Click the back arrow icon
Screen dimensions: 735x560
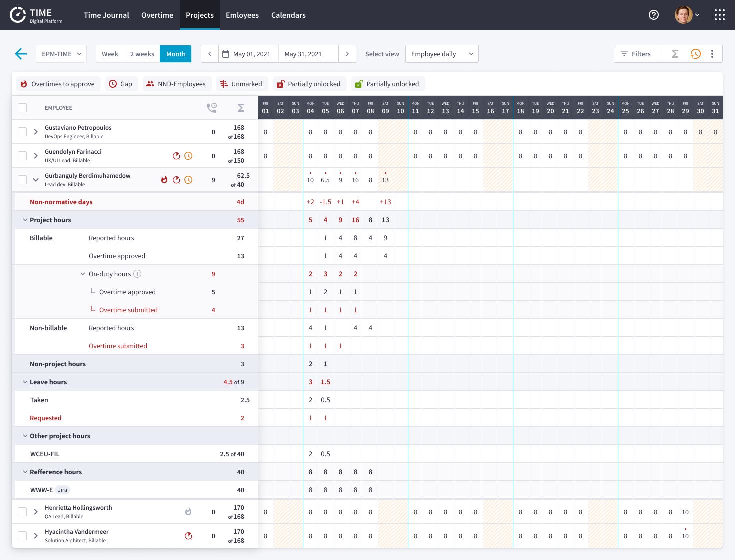(21, 54)
